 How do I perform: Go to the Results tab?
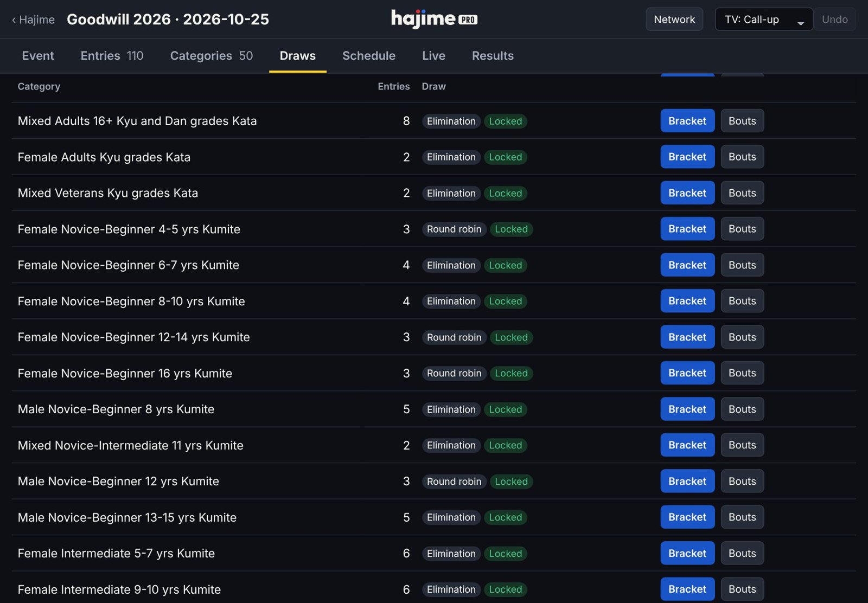493,56
